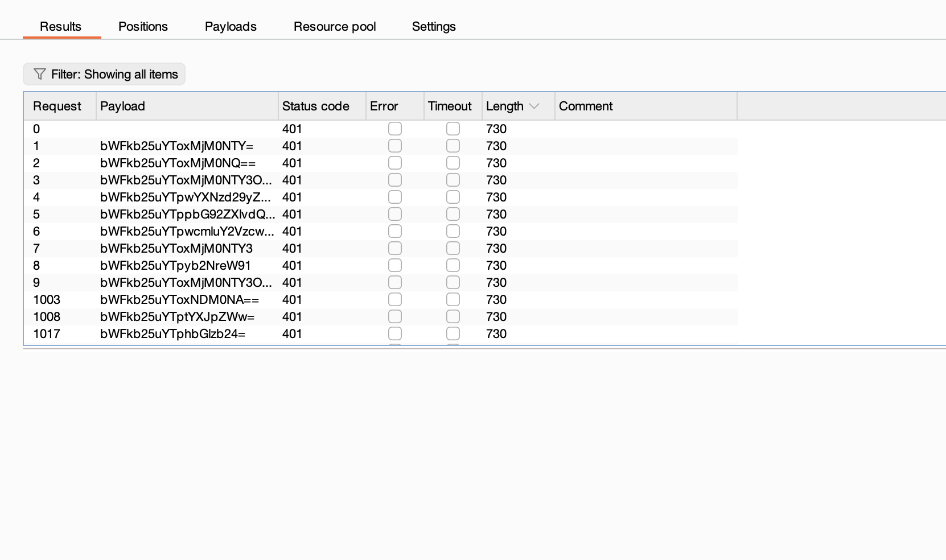Select payload bWFkb25uYTpyb2NreW91
This screenshot has height=560, width=946.
point(175,266)
